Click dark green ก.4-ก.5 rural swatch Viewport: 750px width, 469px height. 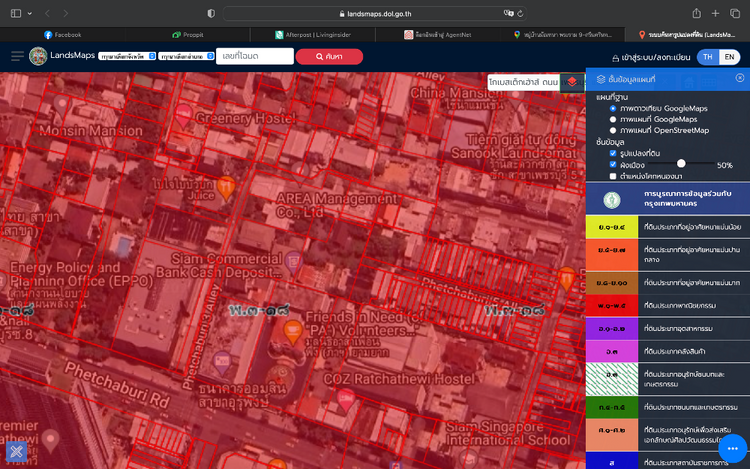point(612,407)
